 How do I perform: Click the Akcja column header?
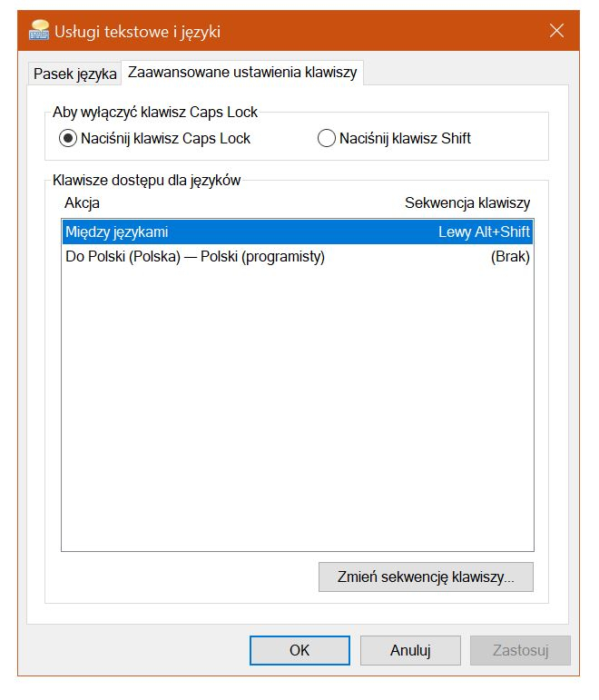(x=83, y=202)
